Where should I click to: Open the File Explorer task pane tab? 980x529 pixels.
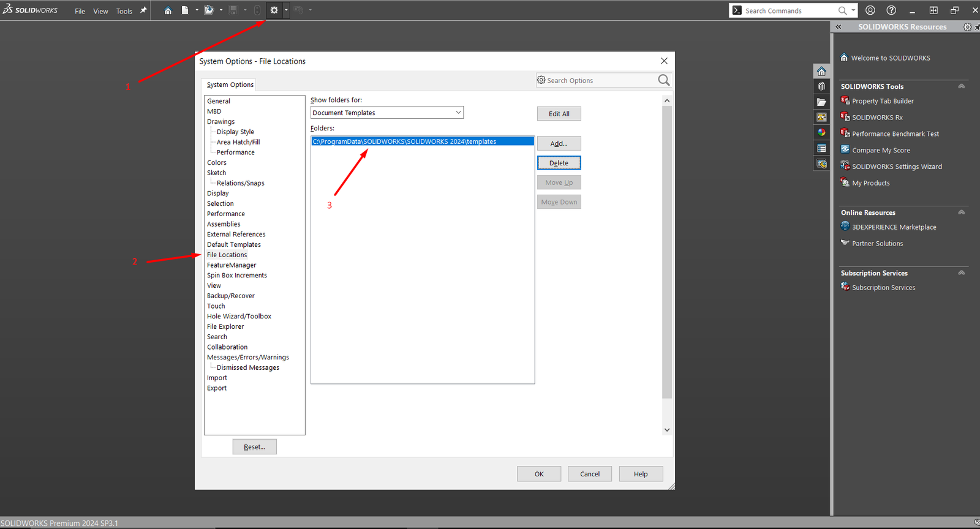pyautogui.click(x=821, y=102)
